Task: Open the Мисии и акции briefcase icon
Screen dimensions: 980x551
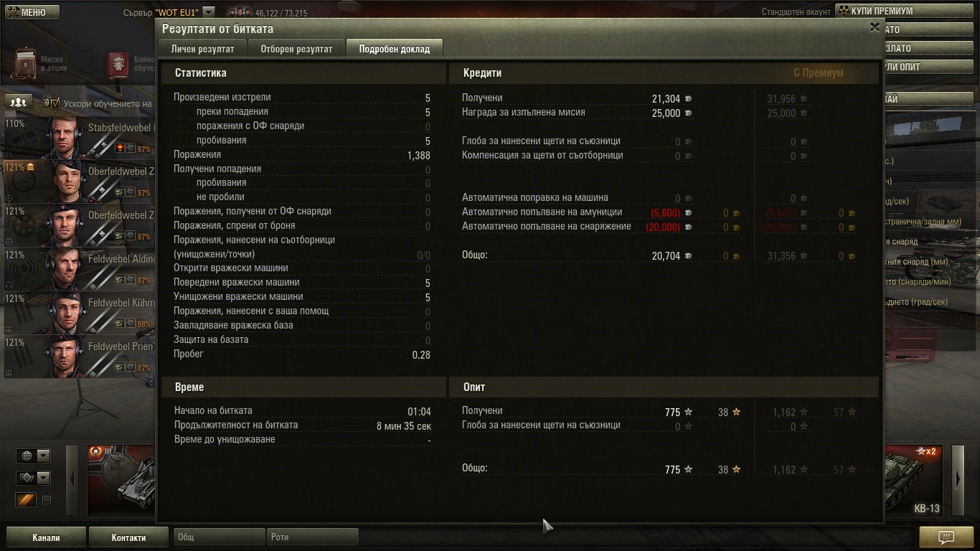Action: click(x=27, y=63)
